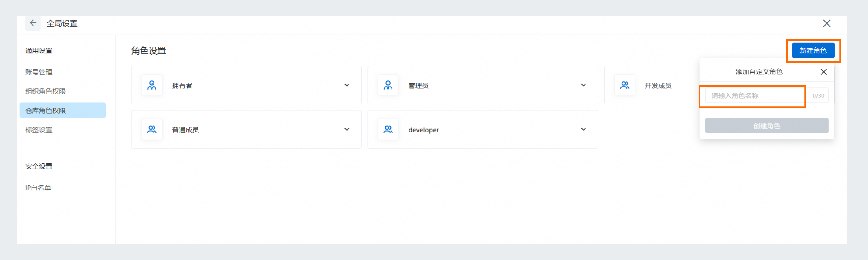Click the 管理员 role icon
The height and width of the screenshot is (260, 868).
[388, 85]
